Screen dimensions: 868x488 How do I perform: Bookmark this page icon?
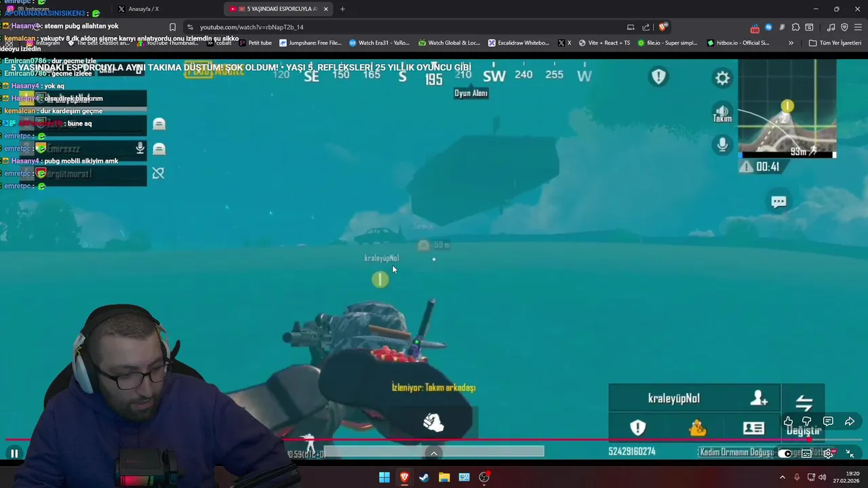point(173,27)
